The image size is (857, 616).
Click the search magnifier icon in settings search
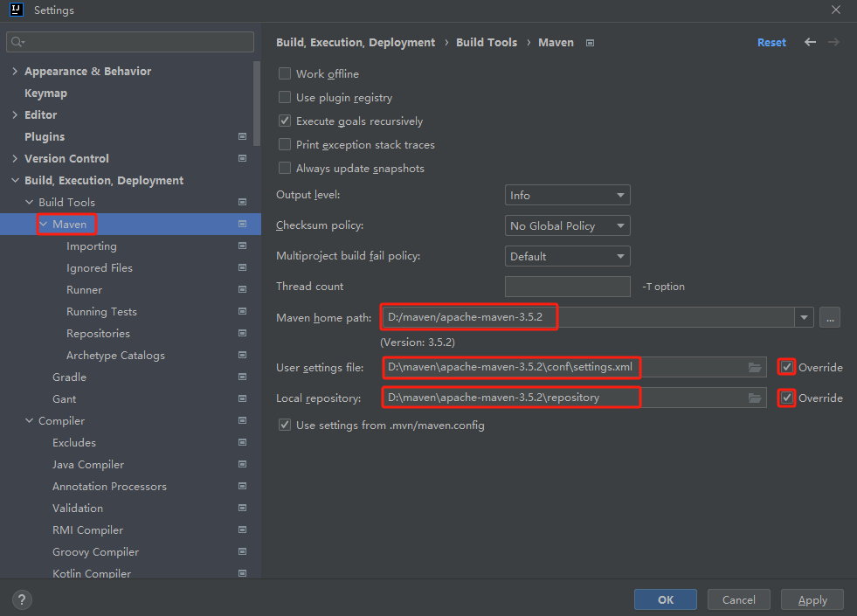click(17, 42)
